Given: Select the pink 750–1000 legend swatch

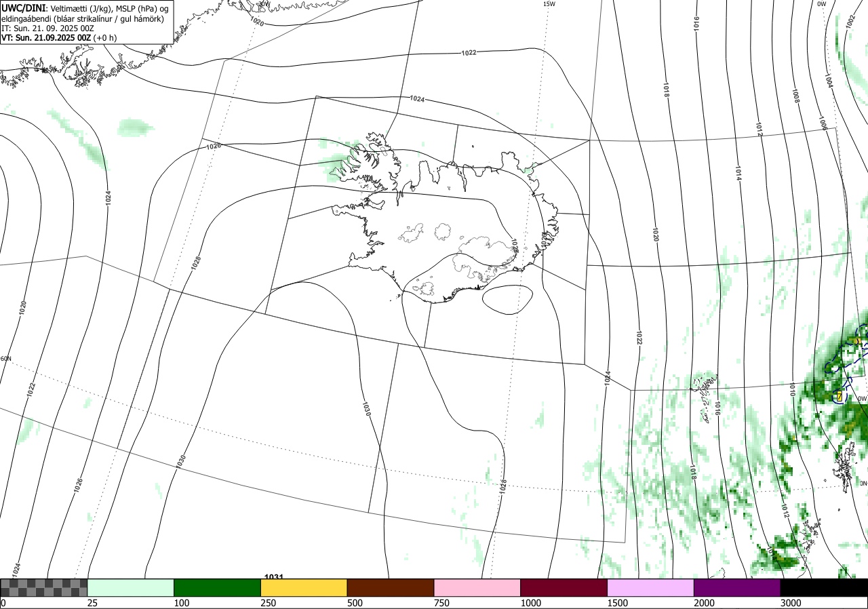Looking at the screenshot, I should tap(477, 587).
